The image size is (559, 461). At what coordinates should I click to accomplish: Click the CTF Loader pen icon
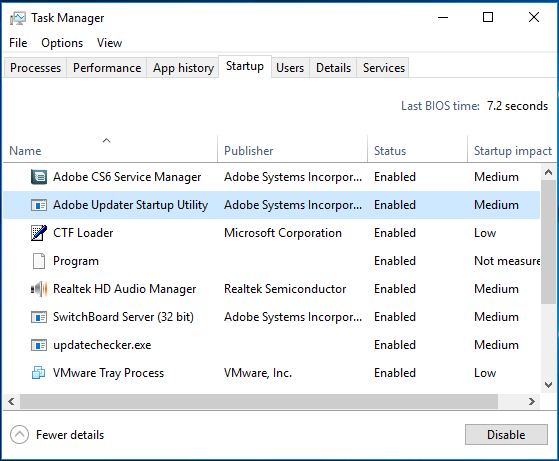pyautogui.click(x=39, y=233)
